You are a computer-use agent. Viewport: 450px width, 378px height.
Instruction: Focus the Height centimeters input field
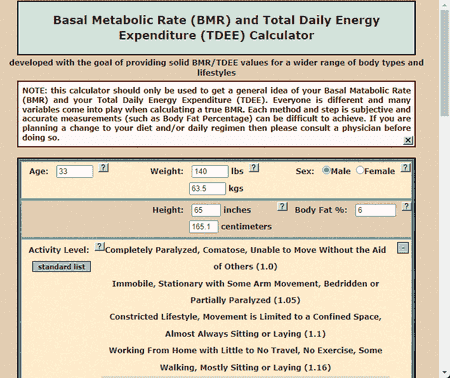pyautogui.click(x=204, y=227)
